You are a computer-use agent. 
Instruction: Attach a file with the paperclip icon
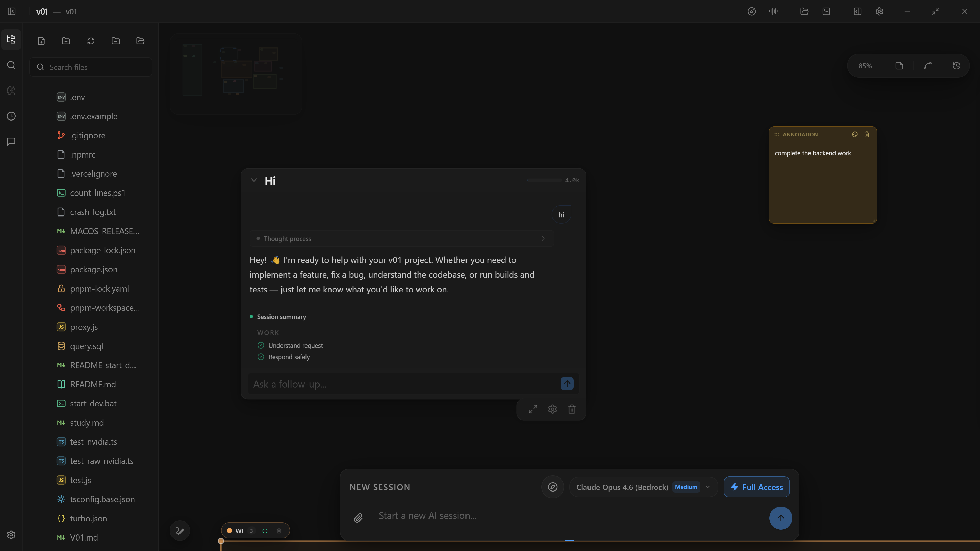[x=358, y=518]
